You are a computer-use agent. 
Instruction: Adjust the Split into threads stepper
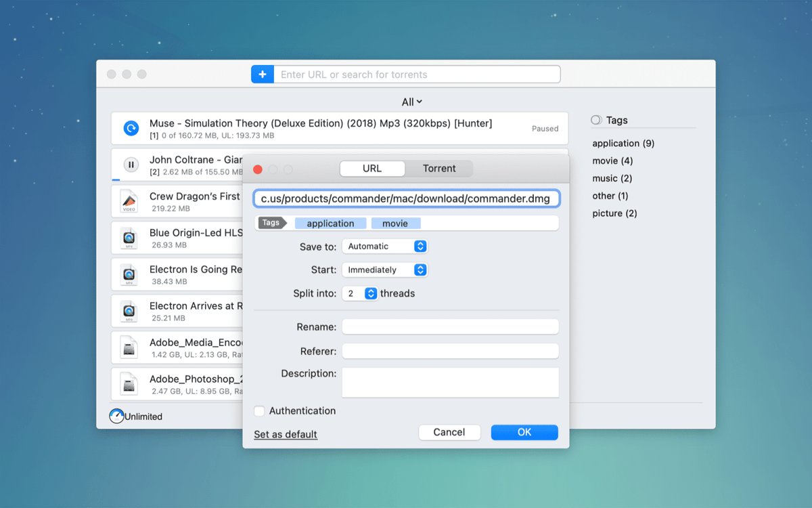371,293
